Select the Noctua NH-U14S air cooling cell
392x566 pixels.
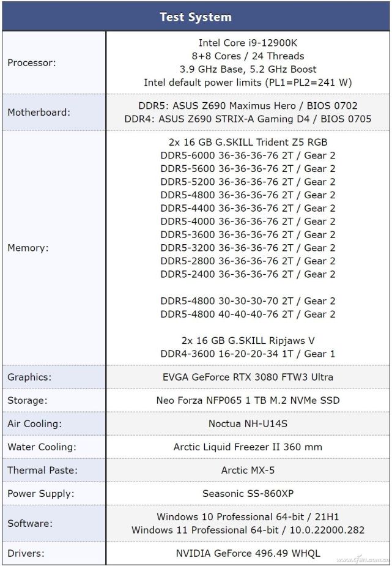248,424
